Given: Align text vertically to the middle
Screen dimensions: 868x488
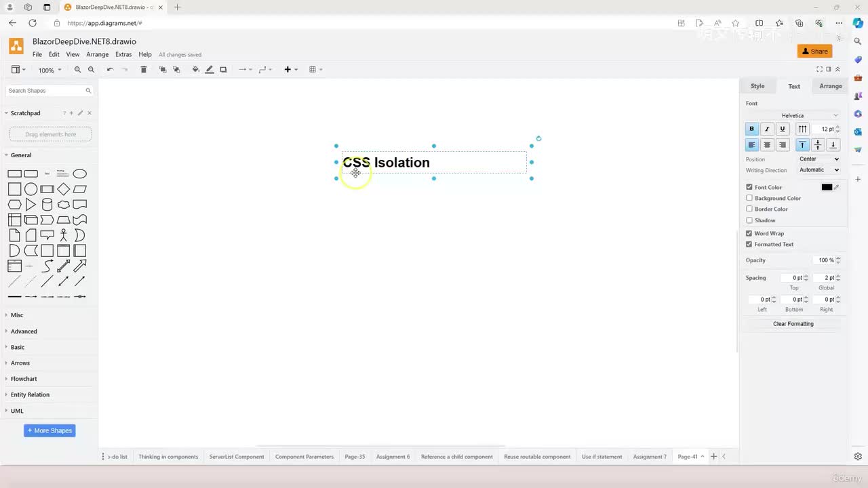Looking at the screenshot, I should (x=818, y=145).
